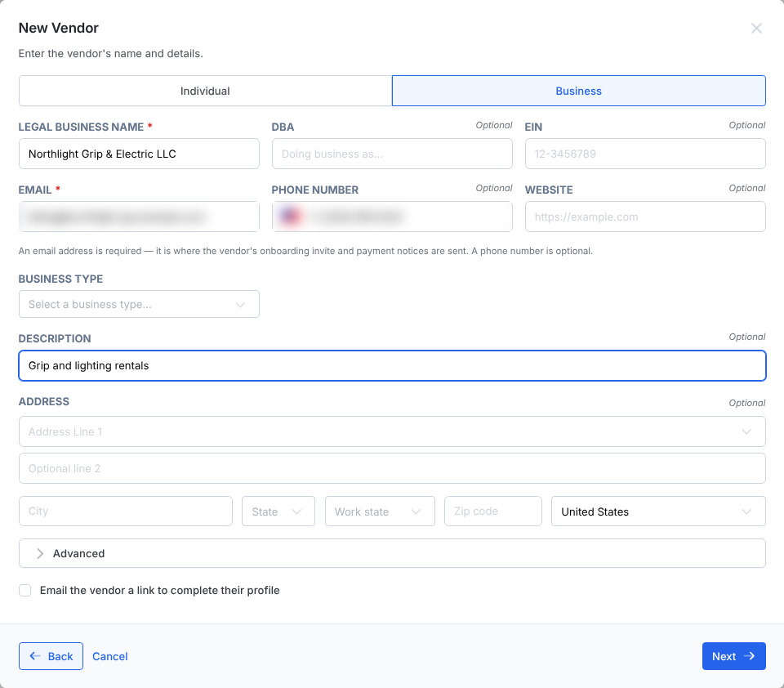Focus the DBA input field
The height and width of the screenshot is (688, 784).
[392, 154]
